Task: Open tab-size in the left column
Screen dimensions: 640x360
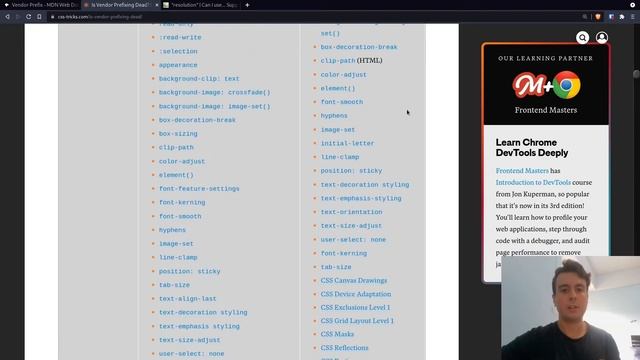Action: 174,285
